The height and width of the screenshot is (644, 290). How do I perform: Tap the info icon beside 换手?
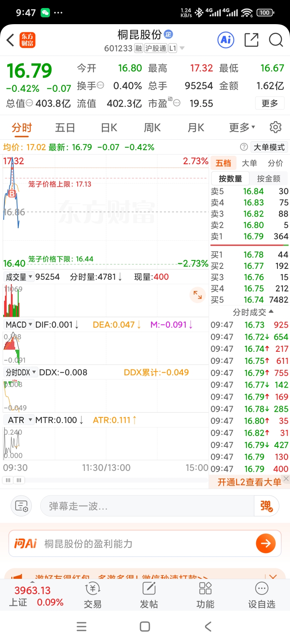click(x=101, y=85)
